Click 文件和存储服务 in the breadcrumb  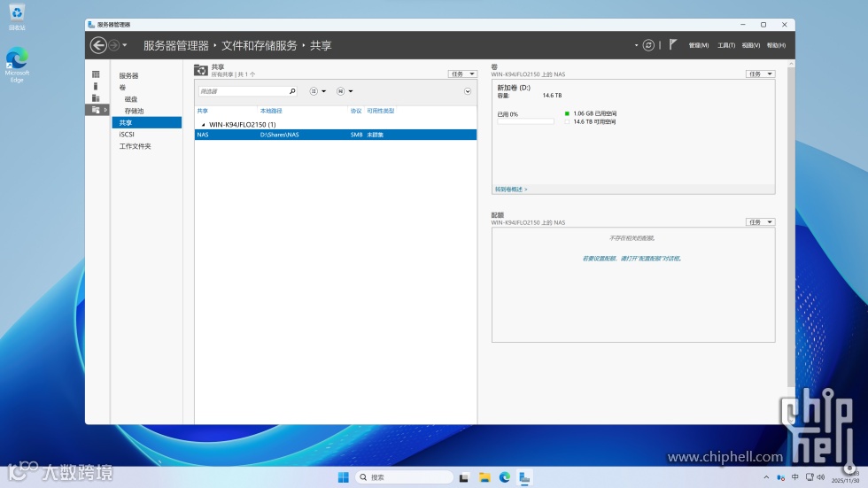click(x=259, y=45)
